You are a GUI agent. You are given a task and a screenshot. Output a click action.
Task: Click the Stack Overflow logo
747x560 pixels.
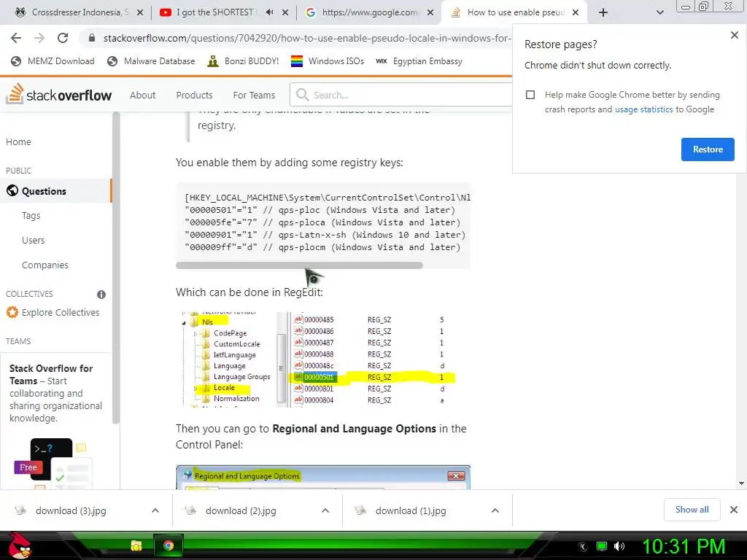[59, 94]
